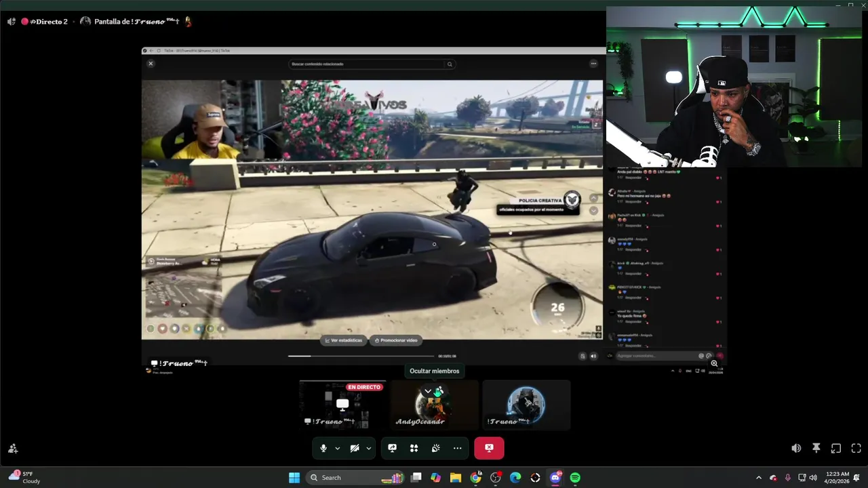Open Microsoft Edge from taskbar
This screenshot has width=868, height=488.
(x=515, y=478)
